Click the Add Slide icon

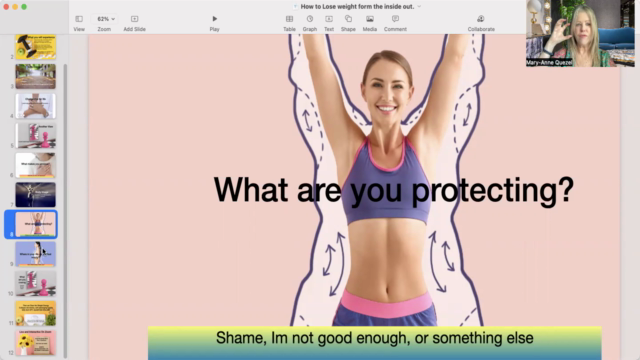134,19
